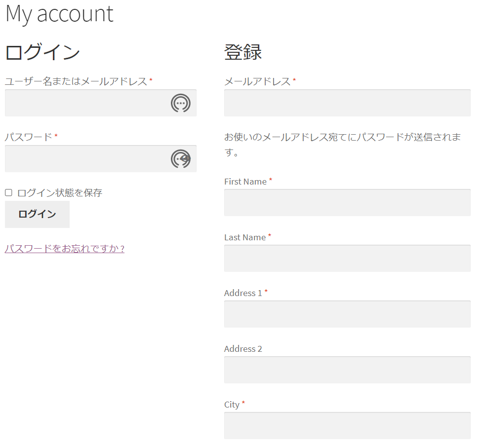This screenshot has width=484, height=448.
Task: Click the My account page heading
Action: click(x=60, y=14)
